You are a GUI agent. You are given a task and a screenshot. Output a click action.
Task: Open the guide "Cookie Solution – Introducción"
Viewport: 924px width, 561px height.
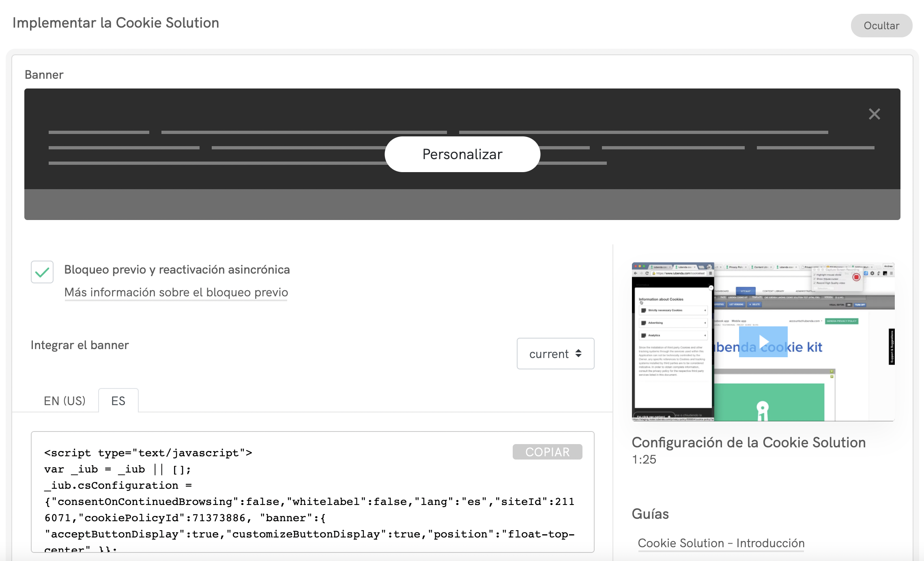(x=721, y=543)
